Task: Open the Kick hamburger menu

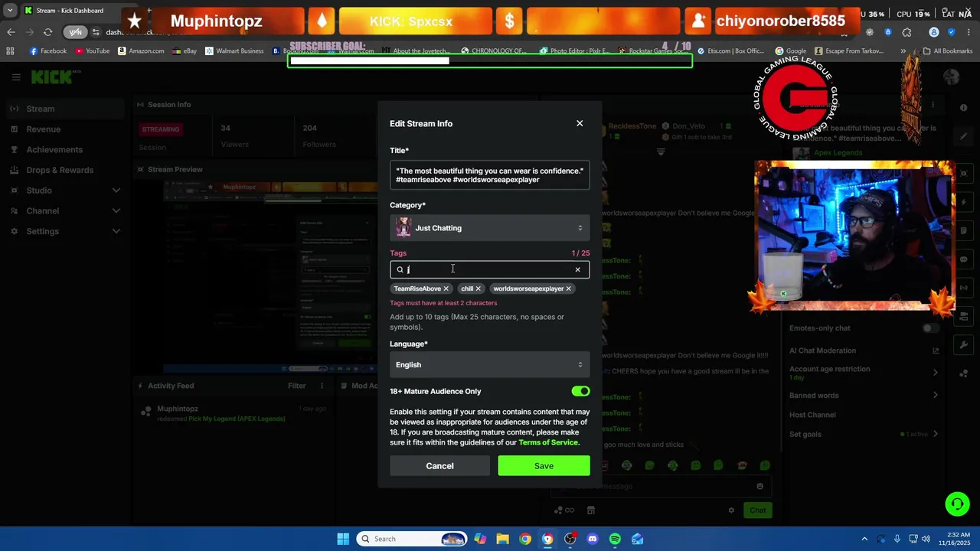Action: tap(16, 77)
